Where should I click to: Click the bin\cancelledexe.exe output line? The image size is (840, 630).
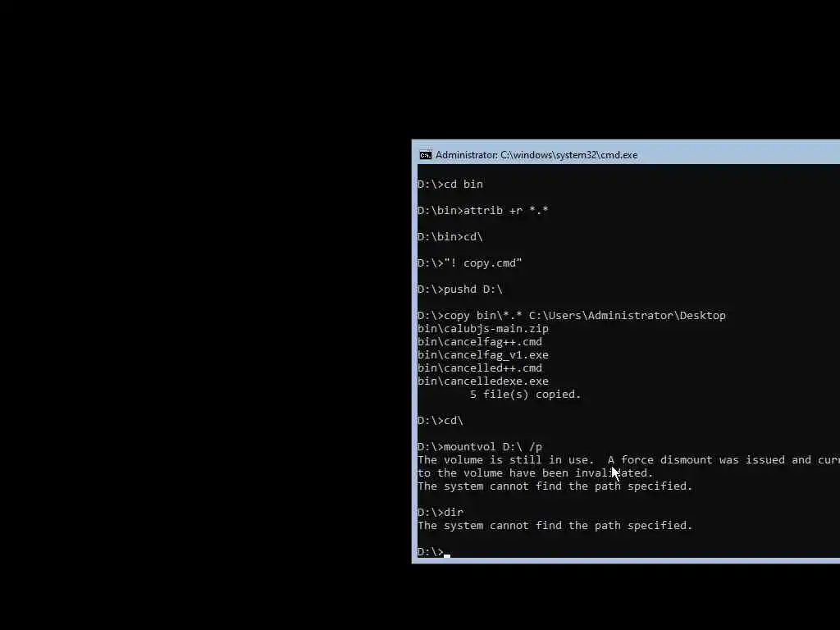click(482, 381)
